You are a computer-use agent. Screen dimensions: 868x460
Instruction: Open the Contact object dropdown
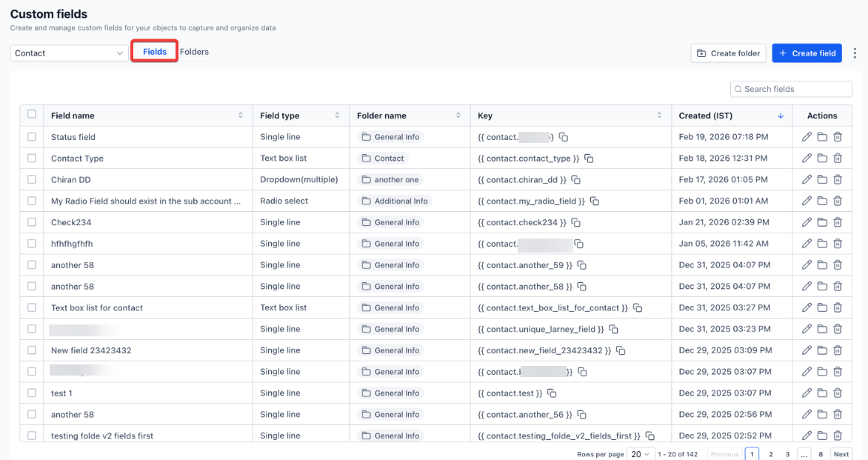[69, 53]
